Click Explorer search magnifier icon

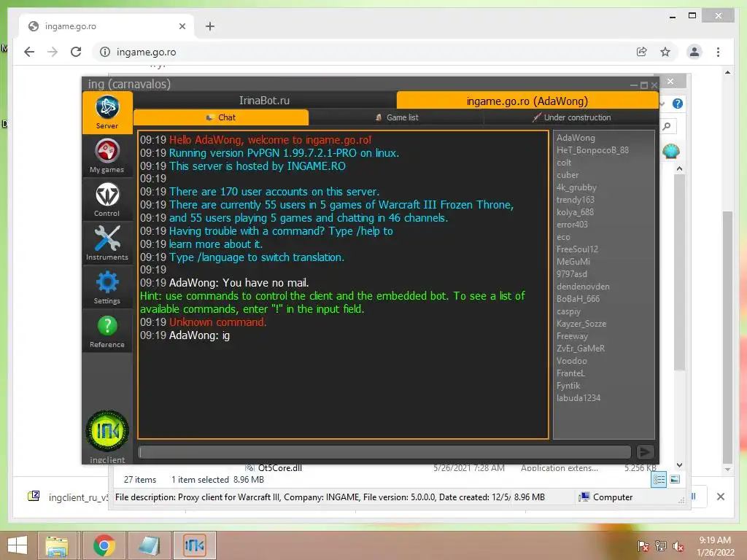(667, 126)
